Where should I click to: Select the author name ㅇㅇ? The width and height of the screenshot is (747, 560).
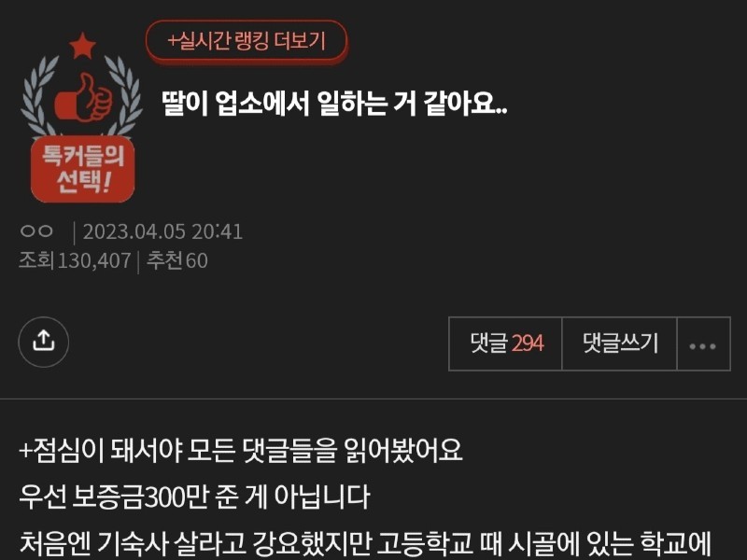[x=36, y=231]
